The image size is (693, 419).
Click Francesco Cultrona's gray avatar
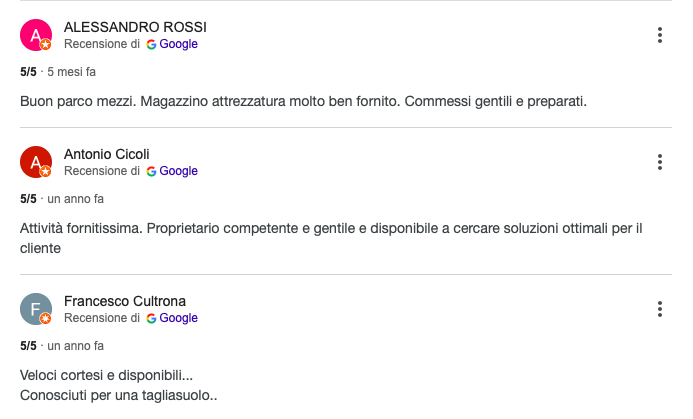click(36, 309)
